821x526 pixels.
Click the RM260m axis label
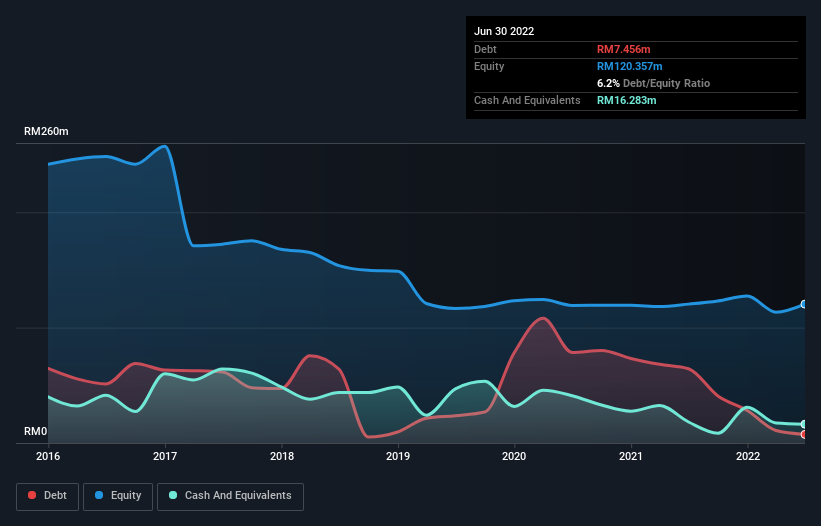coord(46,131)
